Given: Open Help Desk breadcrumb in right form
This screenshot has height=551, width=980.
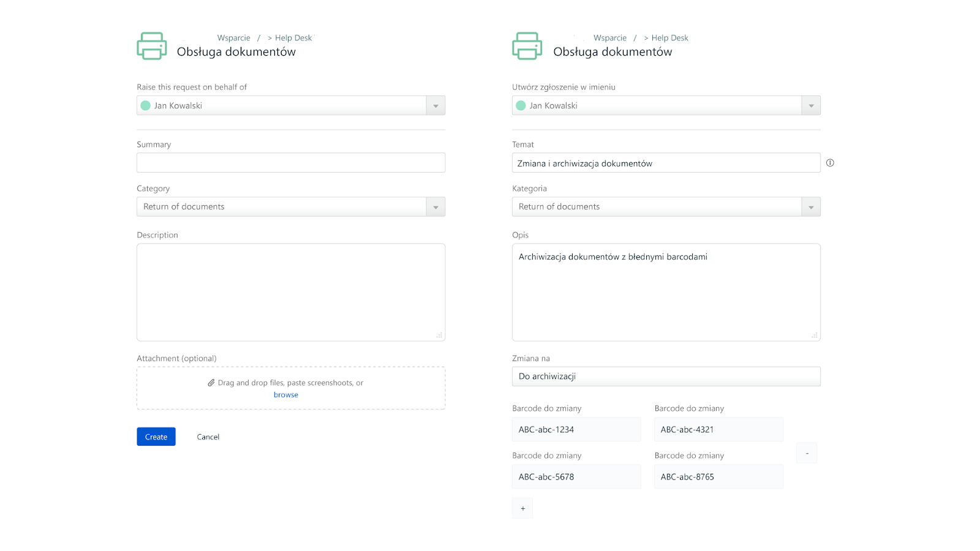Looking at the screenshot, I should click(669, 38).
